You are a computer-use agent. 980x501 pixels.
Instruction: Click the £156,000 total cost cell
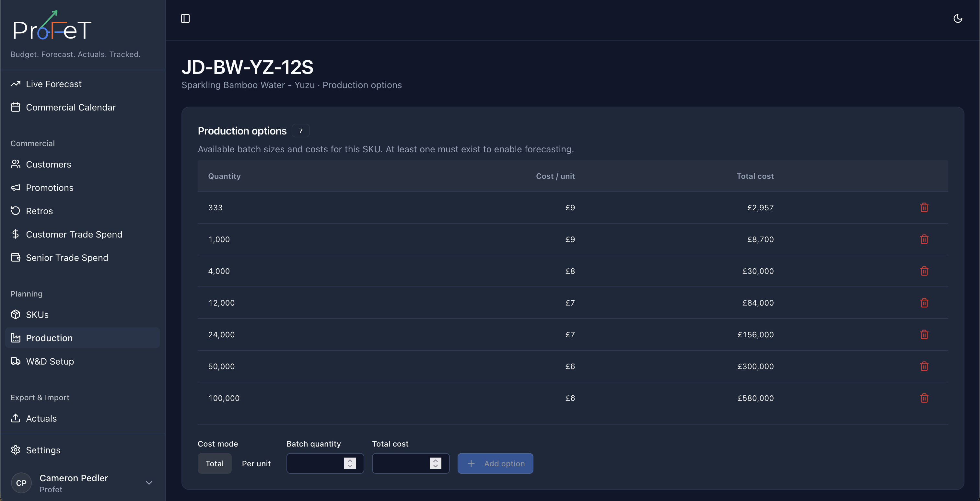755,335
